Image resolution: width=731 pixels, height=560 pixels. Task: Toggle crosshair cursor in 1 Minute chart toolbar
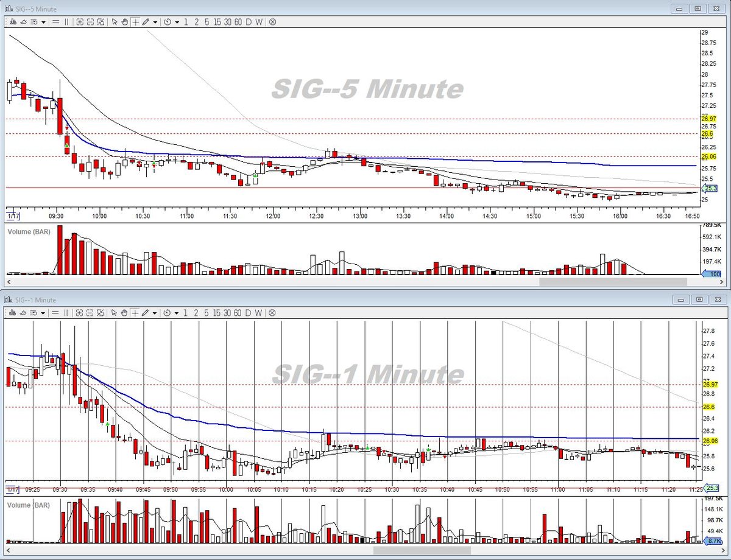click(135, 313)
